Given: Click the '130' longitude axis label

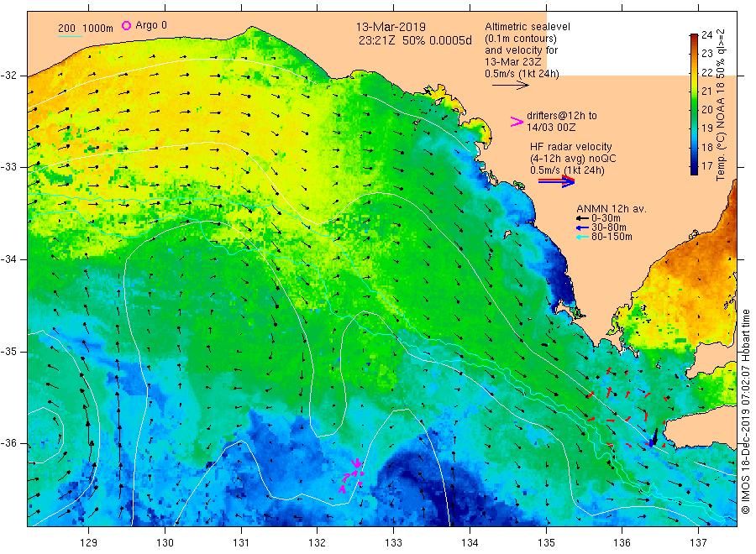Looking at the screenshot, I should (165, 543).
